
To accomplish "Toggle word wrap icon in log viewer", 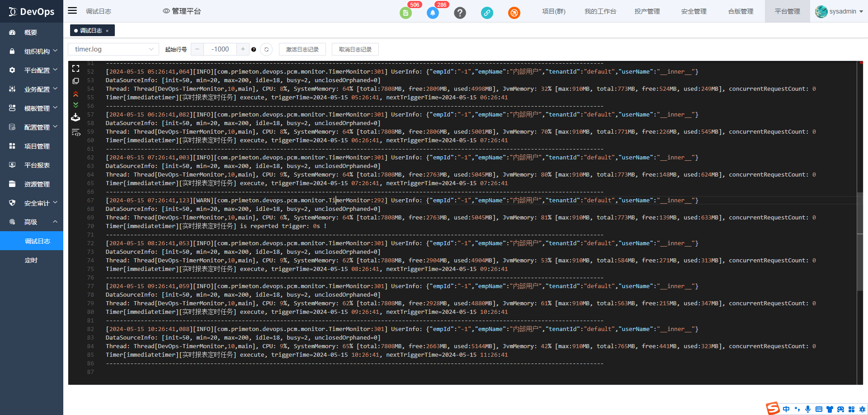I will pyautogui.click(x=75, y=132).
